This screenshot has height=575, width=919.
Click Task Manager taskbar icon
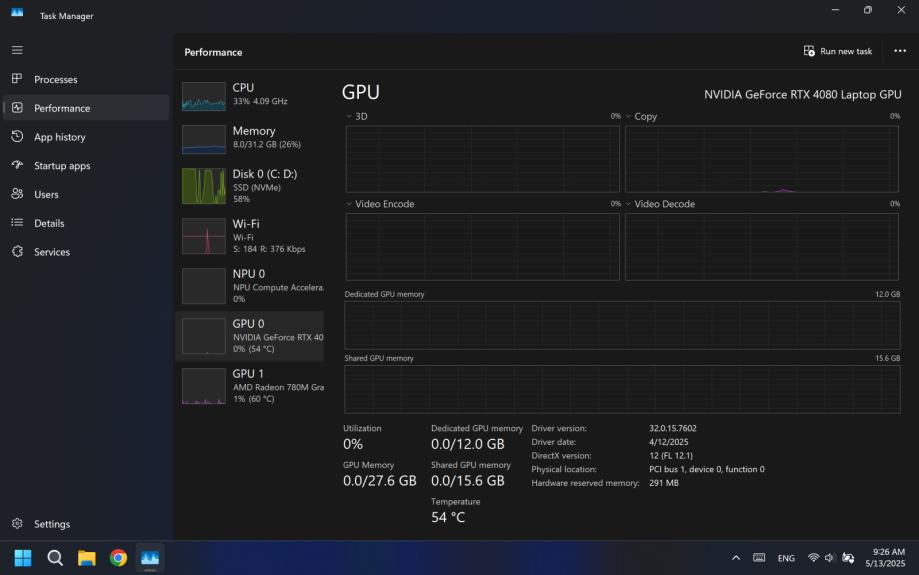[x=150, y=557]
